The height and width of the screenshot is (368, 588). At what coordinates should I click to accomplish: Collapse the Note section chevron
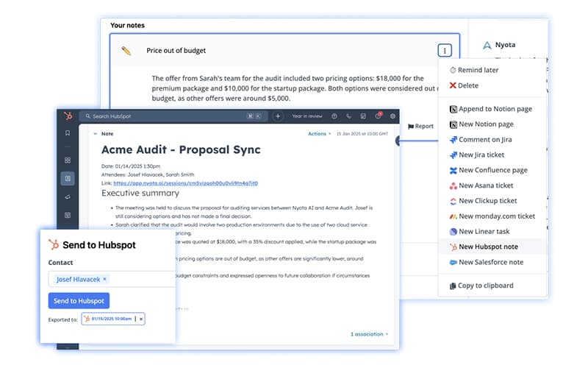point(94,134)
